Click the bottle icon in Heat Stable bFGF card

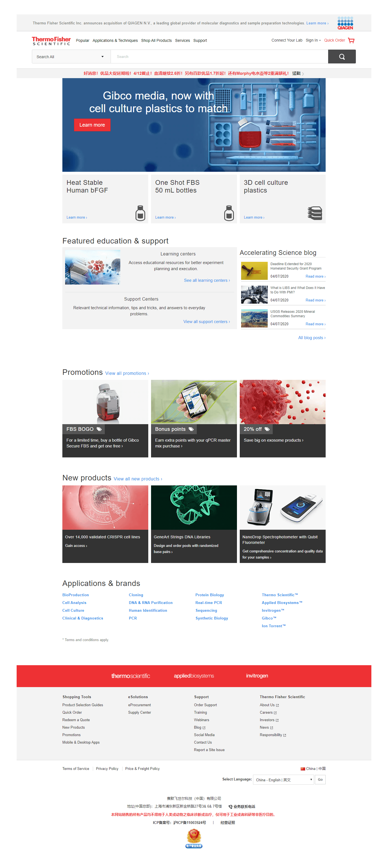tap(140, 213)
